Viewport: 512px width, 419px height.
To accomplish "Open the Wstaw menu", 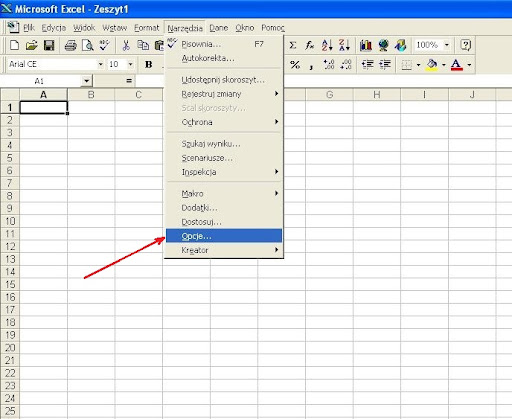I will coord(115,28).
